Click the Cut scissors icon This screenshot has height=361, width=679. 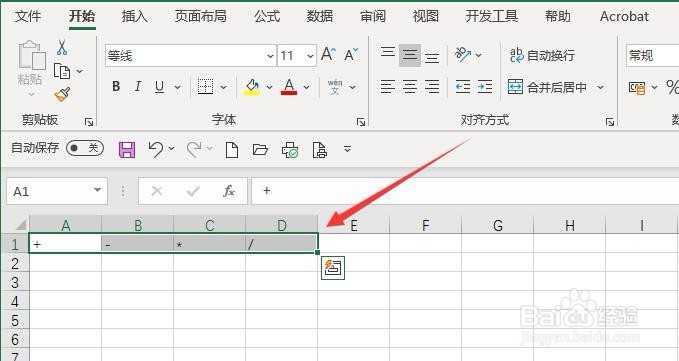coord(62,48)
